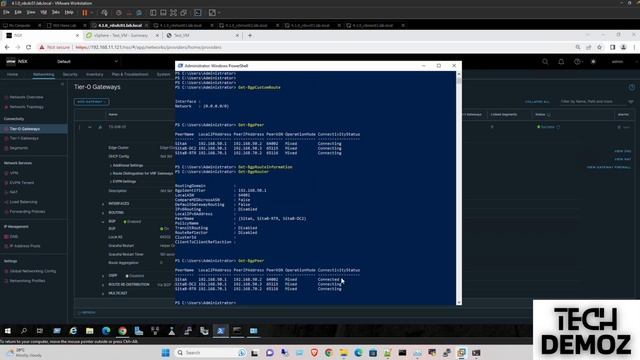Viewport: 640px width, 360px height.
Task: Select NAT in the sidebar
Action: pyautogui.click(x=14, y=192)
